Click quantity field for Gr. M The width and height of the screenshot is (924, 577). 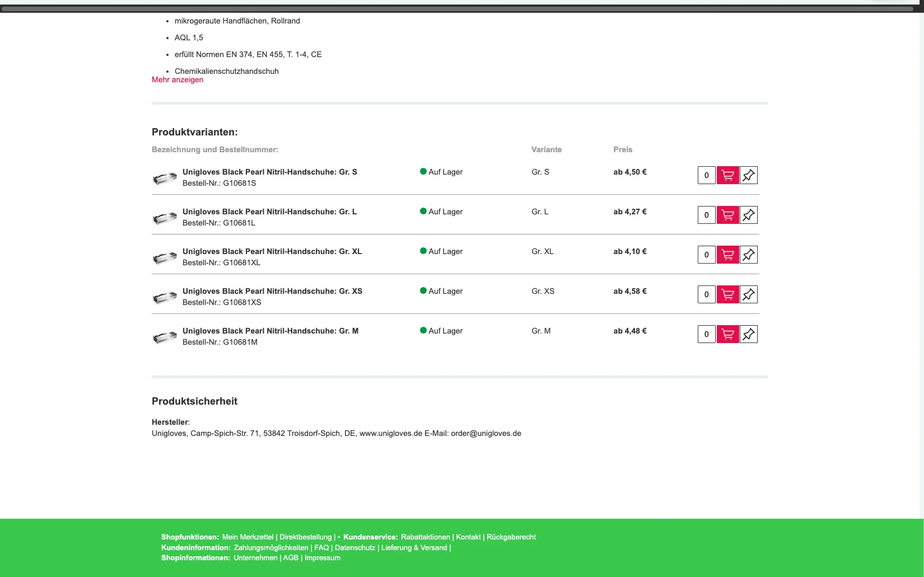tap(707, 334)
